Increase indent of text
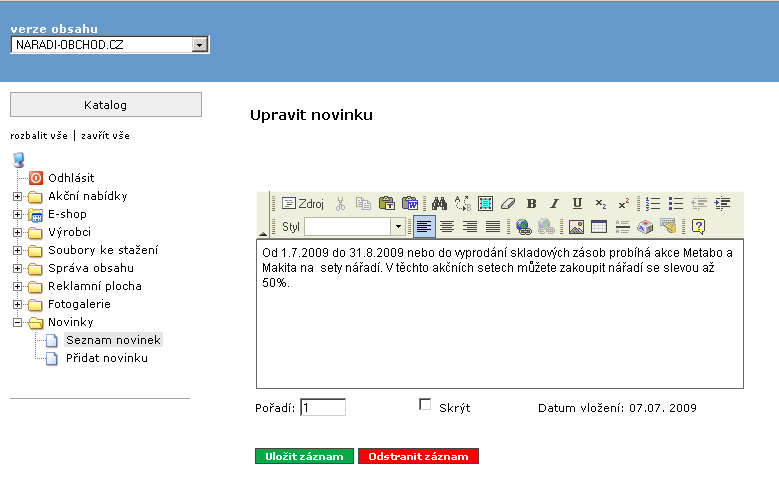 click(x=722, y=203)
